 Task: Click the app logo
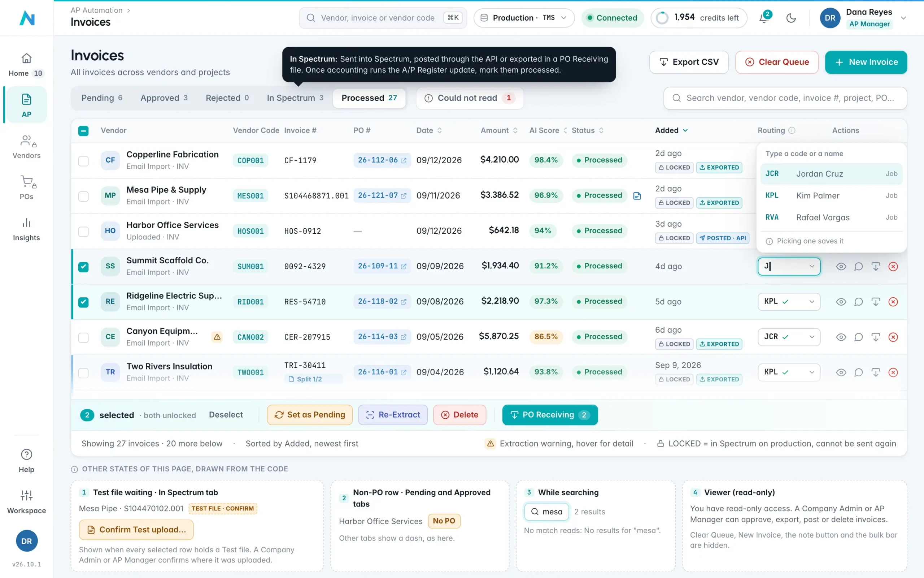click(x=27, y=18)
